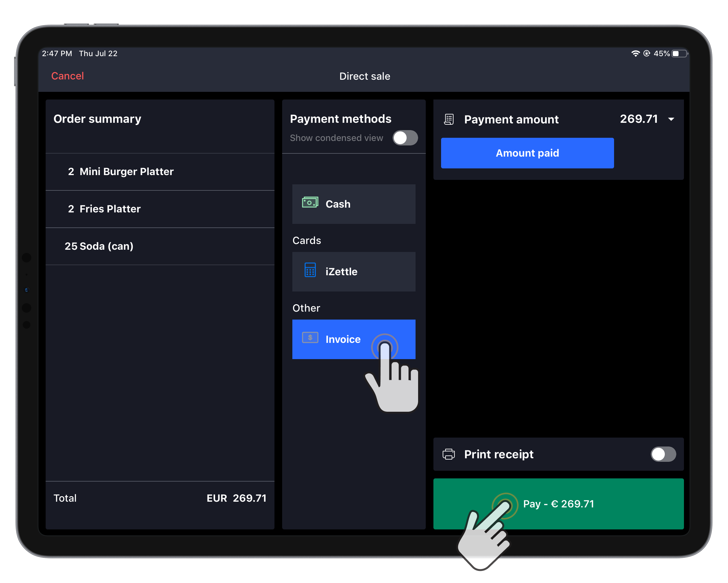Click the Invoice payment method icon
This screenshot has width=728, height=583.
pos(310,338)
